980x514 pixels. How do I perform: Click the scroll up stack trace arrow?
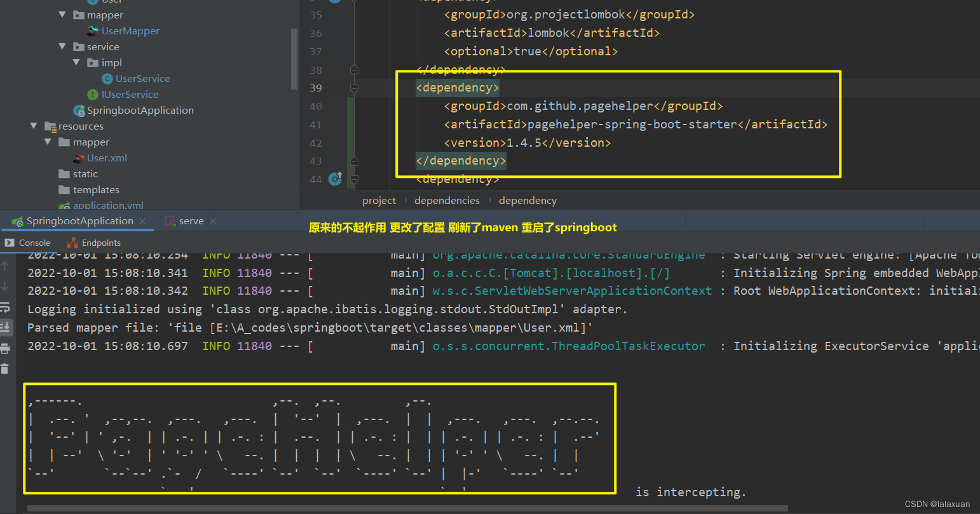tap(5, 266)
